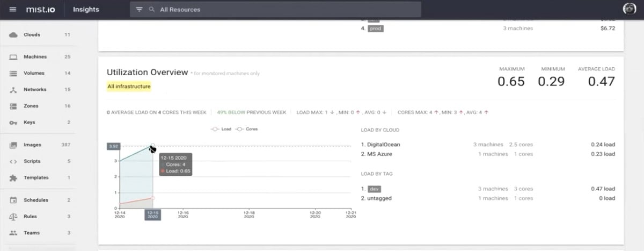644x251 pixels.
Task: Click the Schedules calendar icon
Action: (x=13, y=200)
